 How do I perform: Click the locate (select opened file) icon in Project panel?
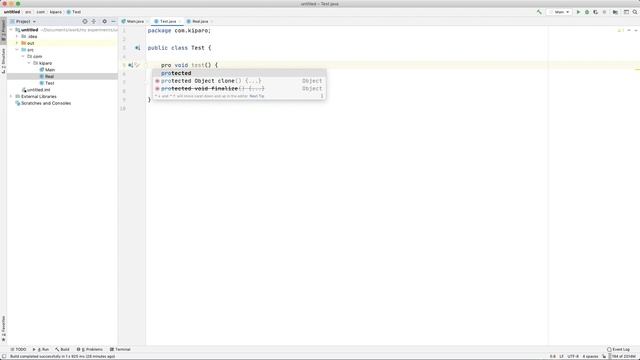tap(85, 21)
